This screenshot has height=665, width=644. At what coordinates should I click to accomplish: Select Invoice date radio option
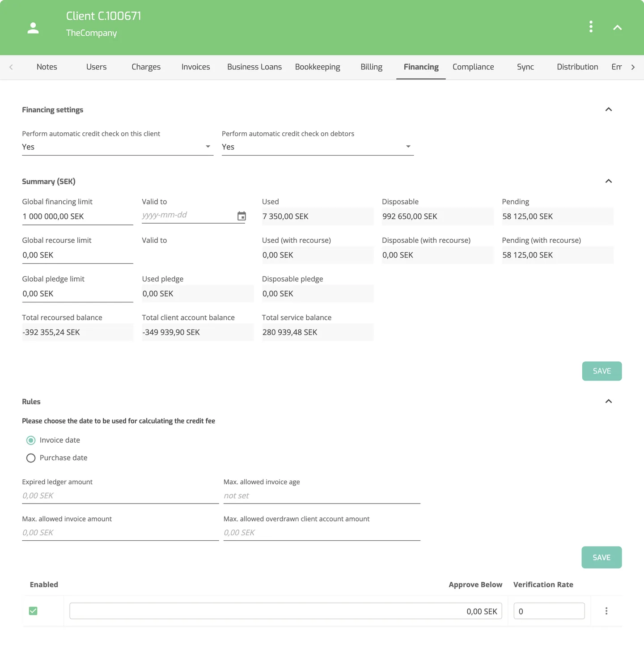click(31, 441)
